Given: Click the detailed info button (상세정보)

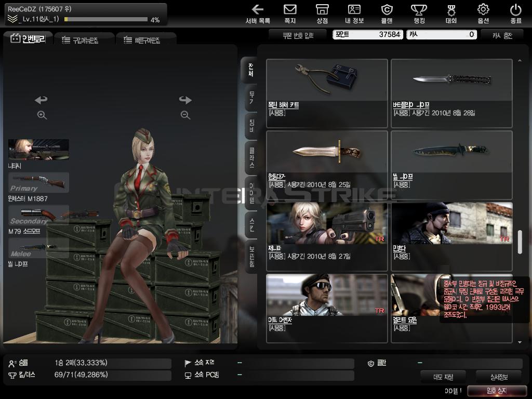Looking at the screenshot, I should [499, 377].
